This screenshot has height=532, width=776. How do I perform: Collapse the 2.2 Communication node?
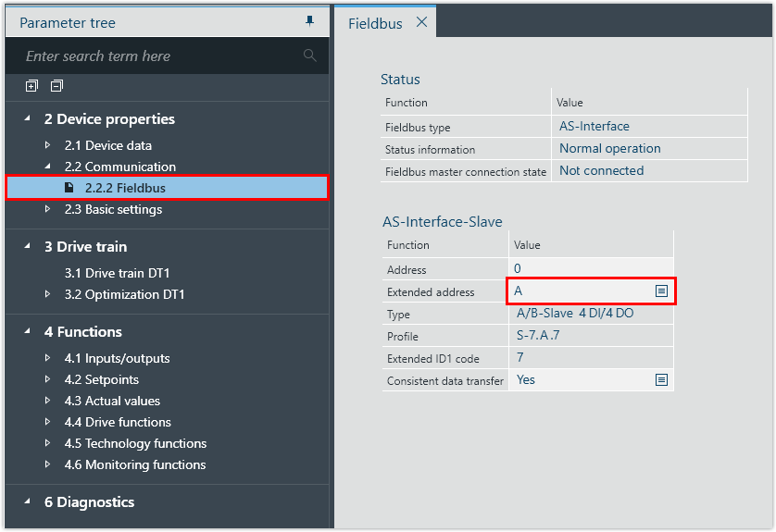(x=48, y=167)
